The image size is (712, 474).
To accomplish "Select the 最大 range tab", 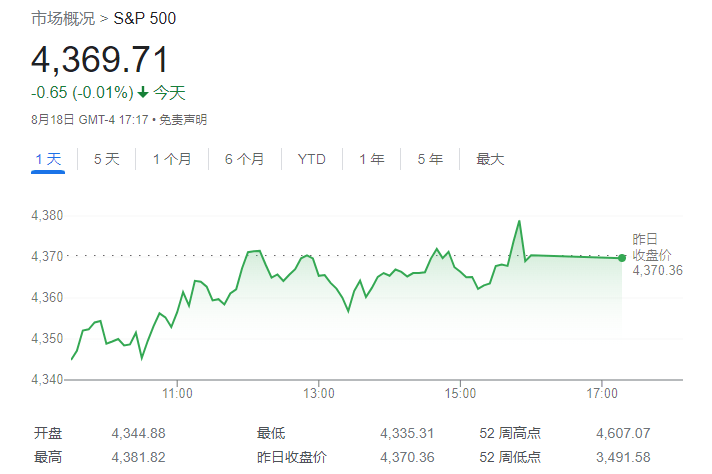I will point(490,159).
